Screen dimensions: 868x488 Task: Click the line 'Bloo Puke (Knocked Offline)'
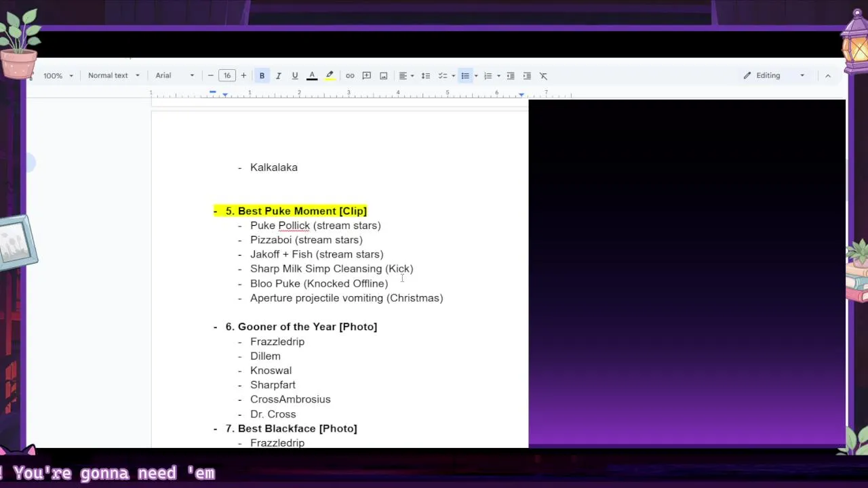point(319,283)
